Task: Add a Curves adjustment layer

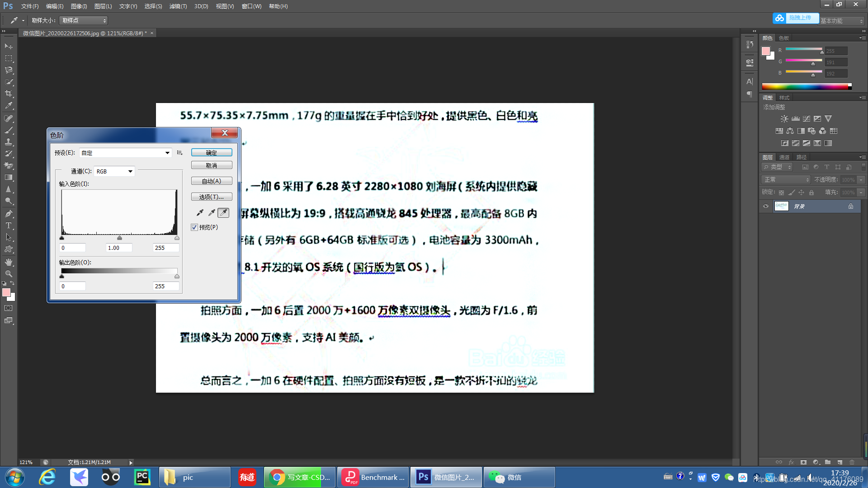Action: pyautogui.click(x=807, y=118)
